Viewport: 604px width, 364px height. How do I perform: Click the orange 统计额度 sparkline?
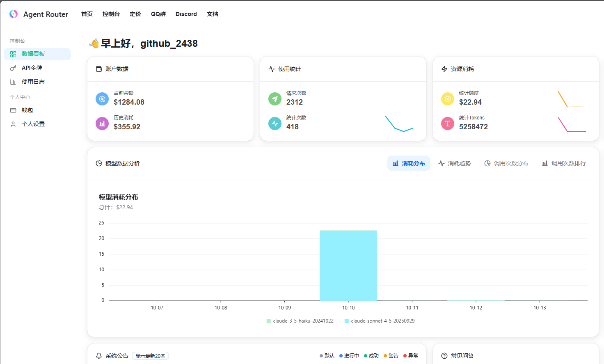point(572,99)
